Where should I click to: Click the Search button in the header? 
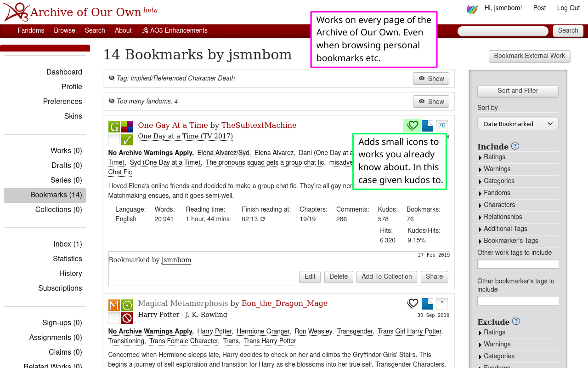[568, 31]
